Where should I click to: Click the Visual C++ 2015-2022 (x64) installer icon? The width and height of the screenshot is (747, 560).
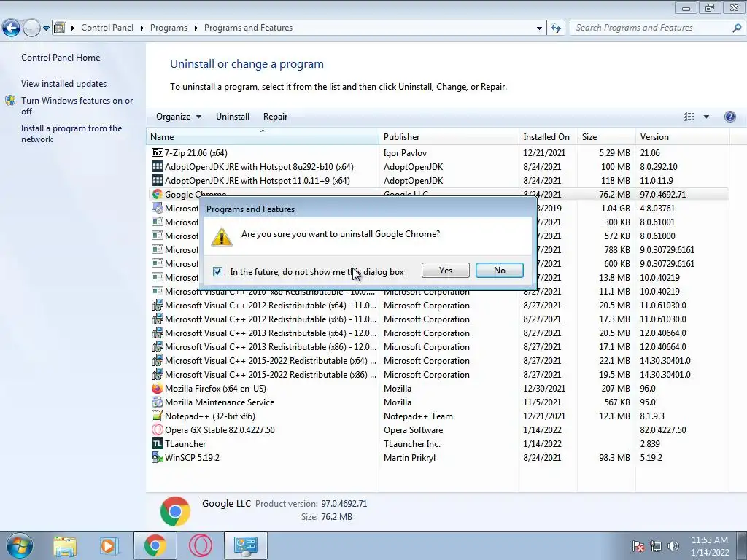click(158, 360)
